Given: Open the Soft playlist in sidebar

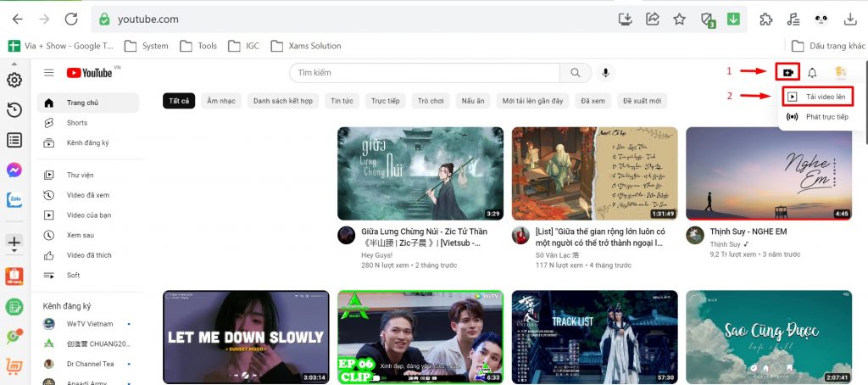Looking at the screenshot, I should 88,275.
